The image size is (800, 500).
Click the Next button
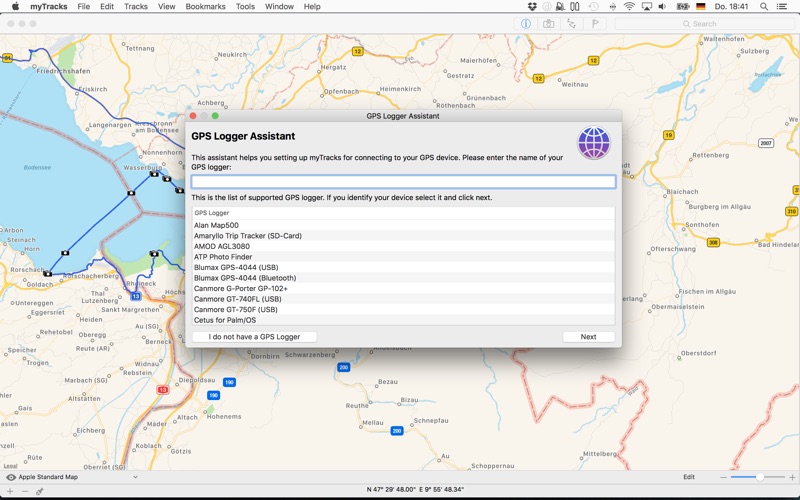(588, 337)
